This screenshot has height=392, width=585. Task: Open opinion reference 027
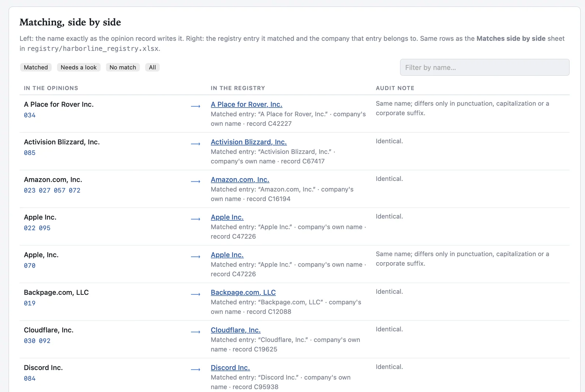(x=45, y=191)
